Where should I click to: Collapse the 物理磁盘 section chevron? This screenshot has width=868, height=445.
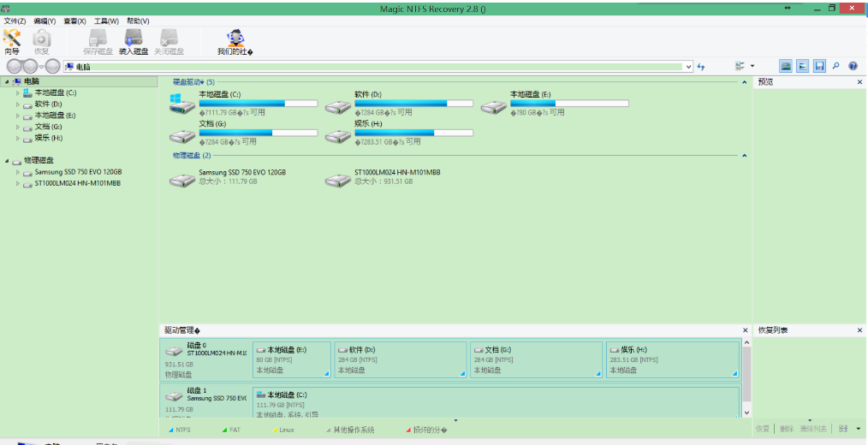pyautogui.click(x=744, y=156)
